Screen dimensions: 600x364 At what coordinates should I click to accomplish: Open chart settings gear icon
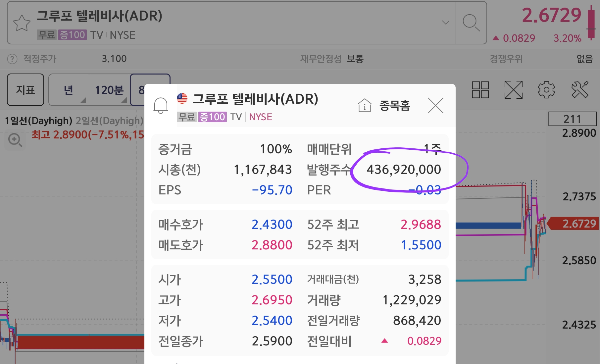[546, 90]
